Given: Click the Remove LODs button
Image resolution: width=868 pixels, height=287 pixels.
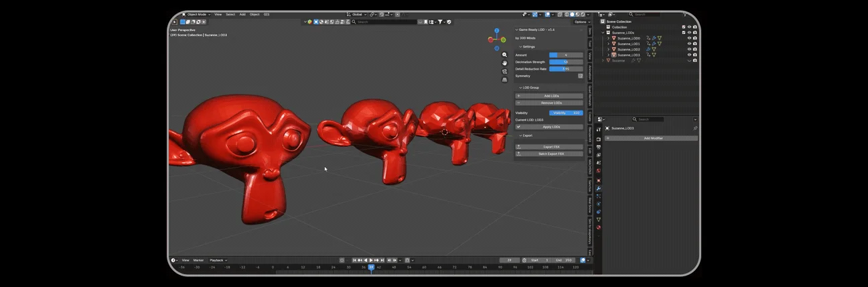Looking at the screenshot, I should click(549, 103).
